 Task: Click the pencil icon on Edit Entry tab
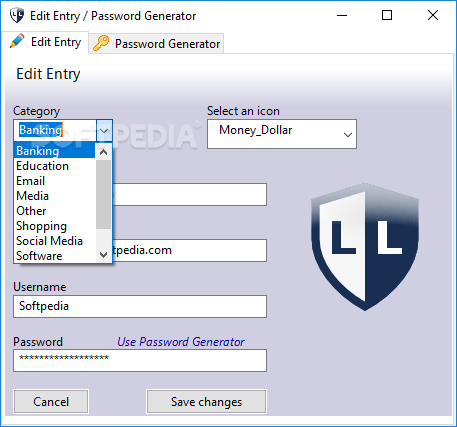(x=17, y=41)
